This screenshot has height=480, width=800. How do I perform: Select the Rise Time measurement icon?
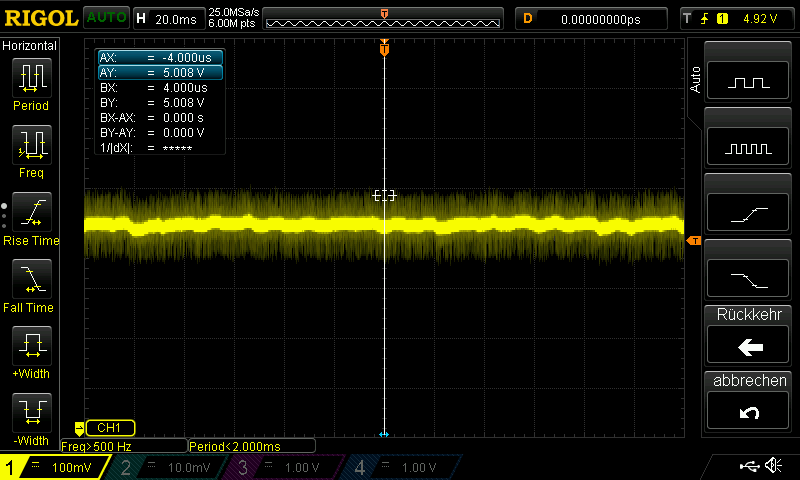pyautogui.click(x=32, y=212)
